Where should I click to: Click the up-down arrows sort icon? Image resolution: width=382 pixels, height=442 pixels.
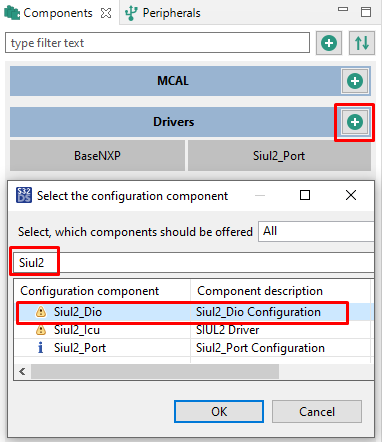pyautogui.click(x=362, y=43)
